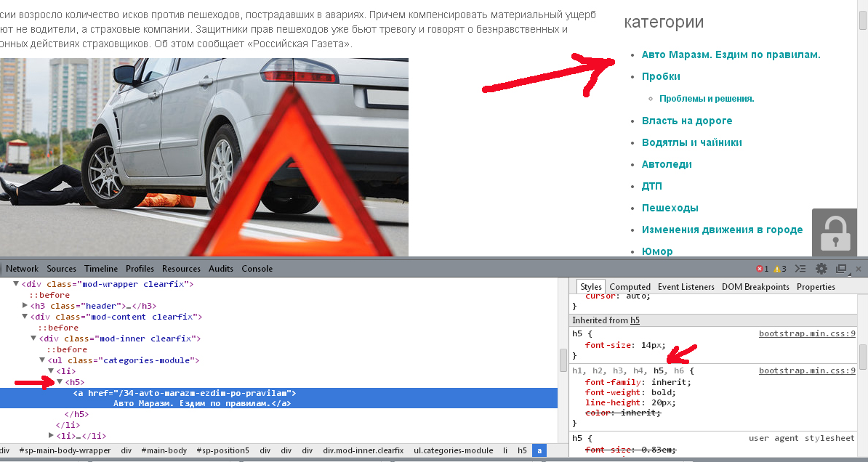Click 'Власть на дороге' category link
Screen dimensions: 868x462
[686, 121]
